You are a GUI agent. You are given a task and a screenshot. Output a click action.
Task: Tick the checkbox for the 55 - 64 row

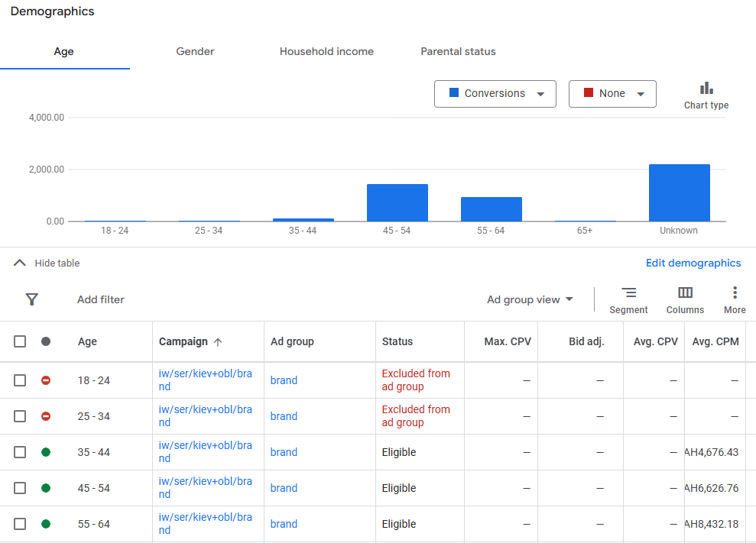point(20,524)
